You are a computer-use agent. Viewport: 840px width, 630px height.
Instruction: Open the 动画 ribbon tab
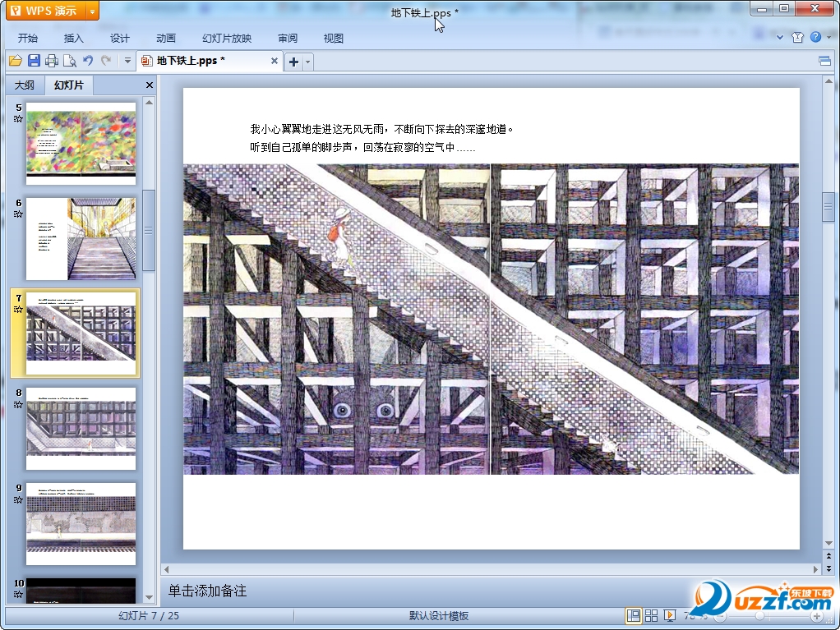(165, 38)
